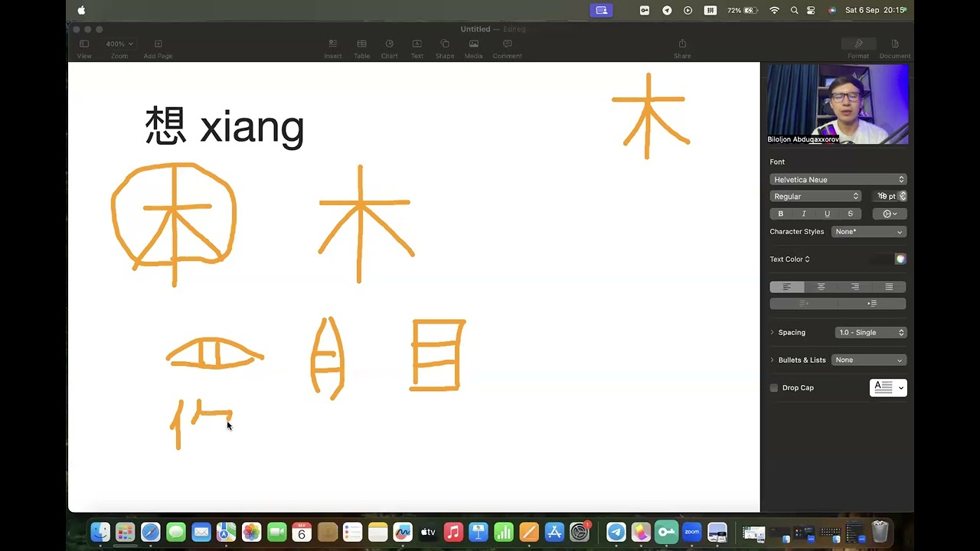The width and height of the screenshot is (980, 551).
Task: Open App Store from the Dock
Action: pyautogui.click(x=554, y=532)
